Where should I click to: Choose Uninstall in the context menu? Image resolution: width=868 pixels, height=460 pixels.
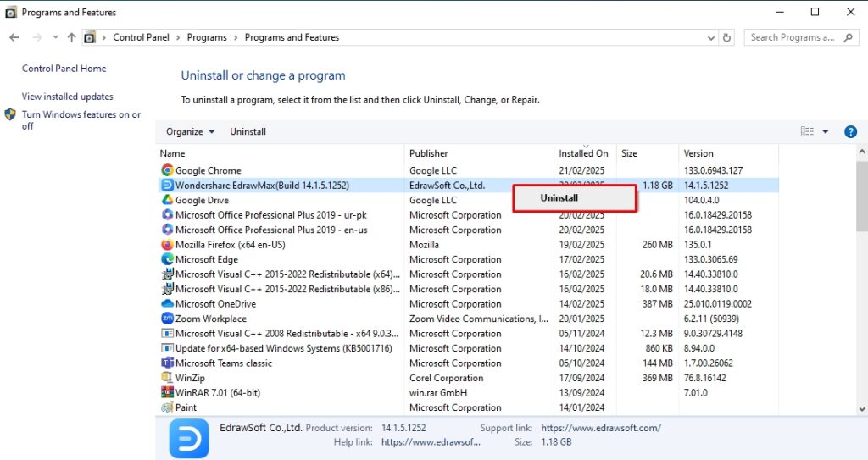575,198
